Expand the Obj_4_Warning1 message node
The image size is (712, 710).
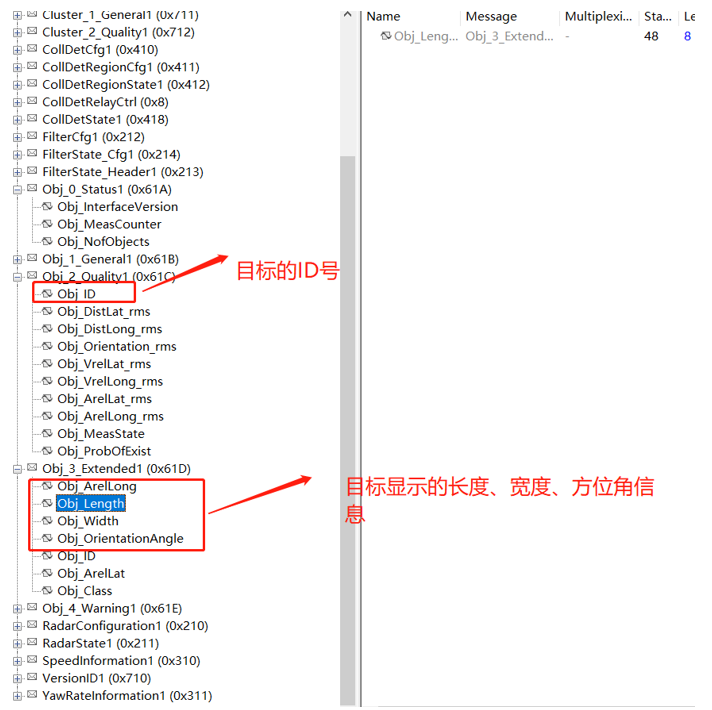tap(17, 608)
